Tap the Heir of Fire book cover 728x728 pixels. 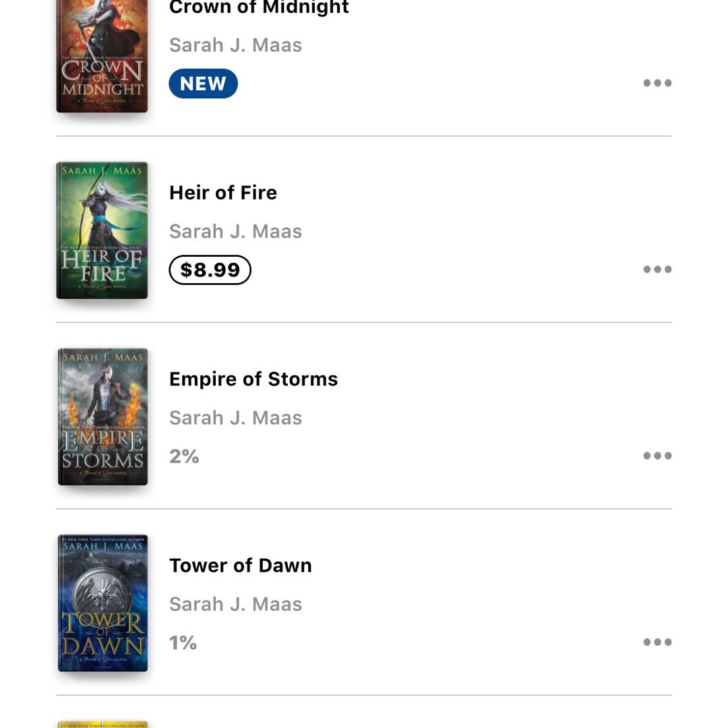click(x=102, y=230)
